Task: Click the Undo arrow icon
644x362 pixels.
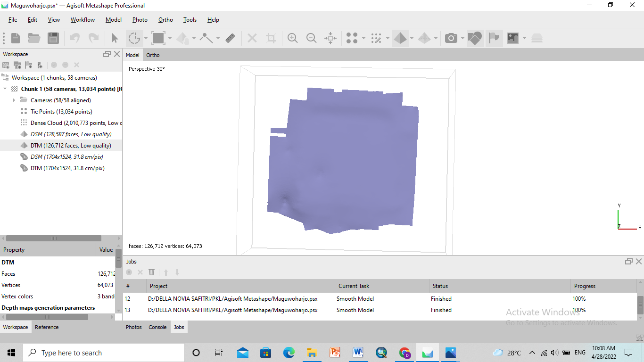Action: click(x=74, y=38)
